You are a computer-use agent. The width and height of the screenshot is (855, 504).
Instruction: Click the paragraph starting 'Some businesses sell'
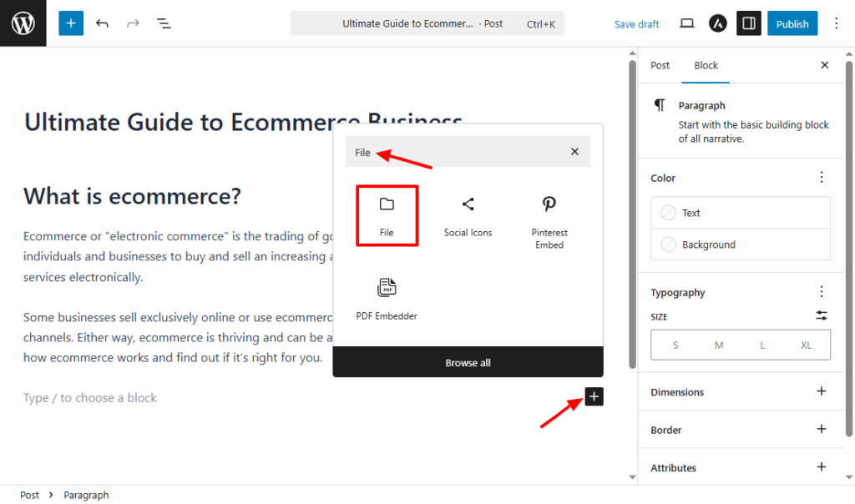click(x=178, y=337)
